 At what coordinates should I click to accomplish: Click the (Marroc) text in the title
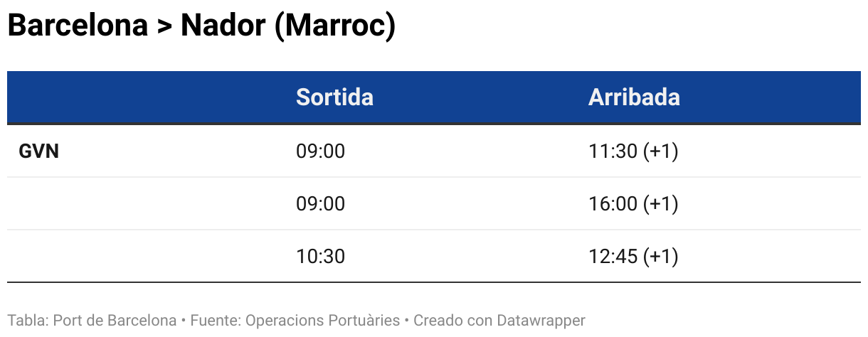pos(334,26)
